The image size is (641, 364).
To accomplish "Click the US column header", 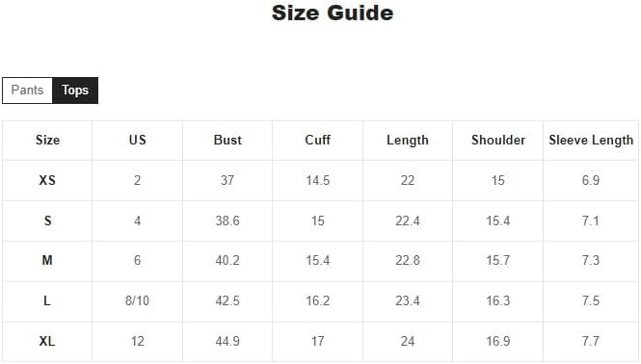I will 137,141.
